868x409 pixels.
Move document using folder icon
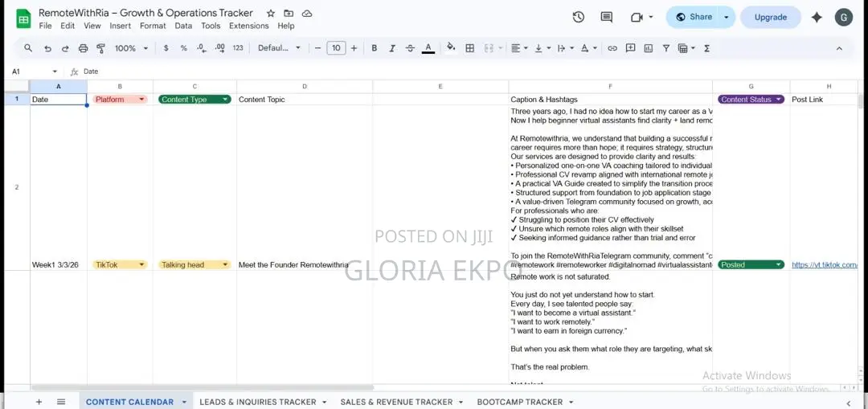289,14
